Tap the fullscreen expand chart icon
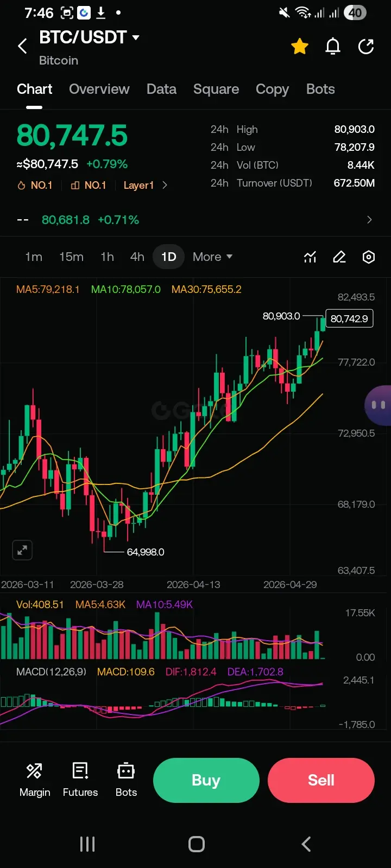 click(x=22, y=550)
